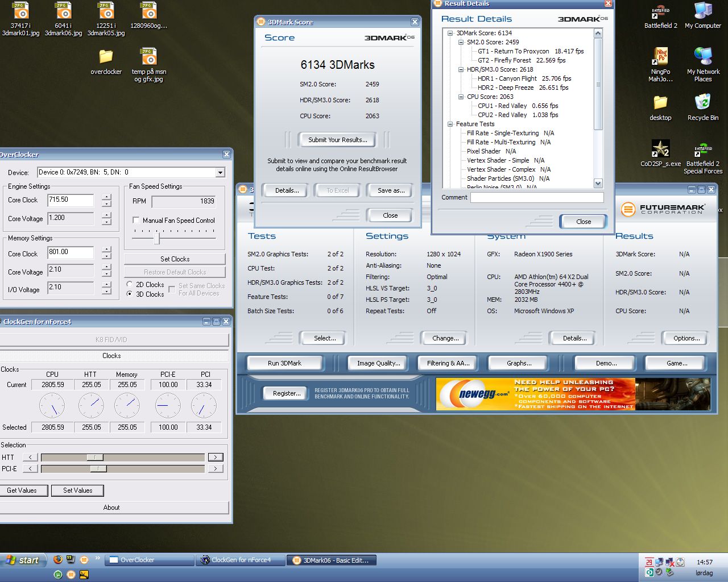Viewport: 728px width, 582px height.
Task: Adjust the fan speed slider thumb
Action: coord(158,239)
